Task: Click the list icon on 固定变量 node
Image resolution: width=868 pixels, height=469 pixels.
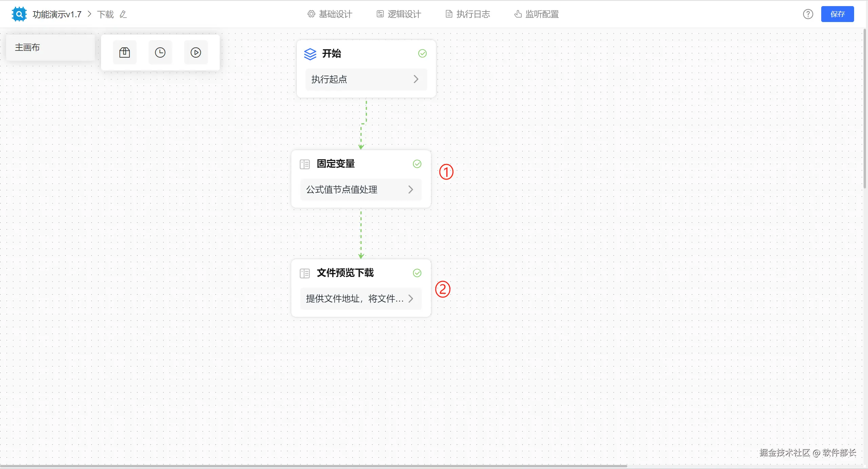Action: coord(304,164)
